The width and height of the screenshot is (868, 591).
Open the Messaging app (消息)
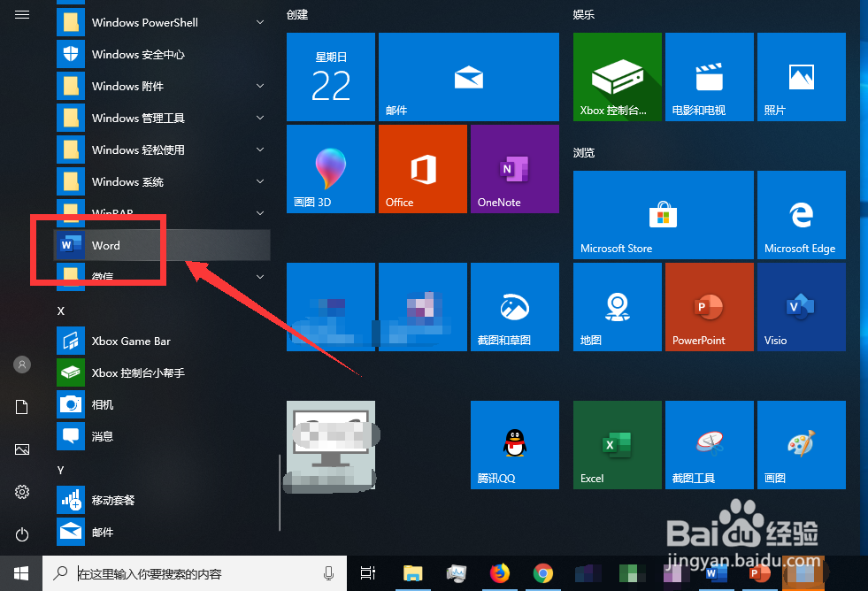162,436
